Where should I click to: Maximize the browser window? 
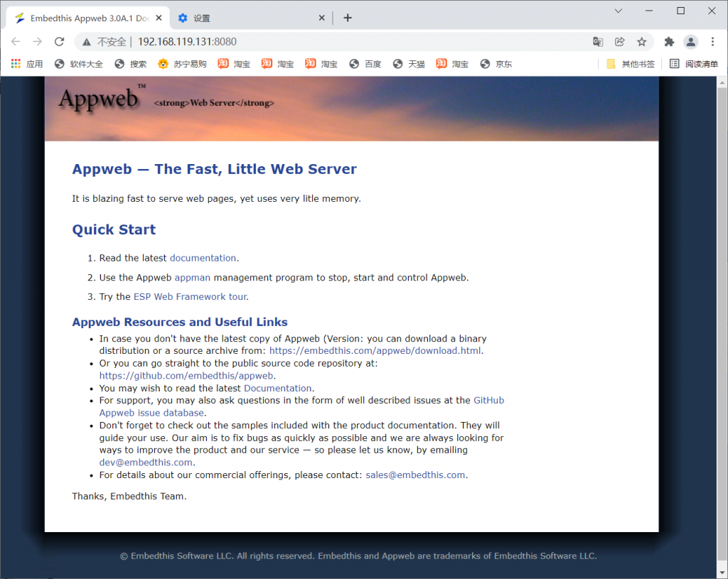pos(680,11)
